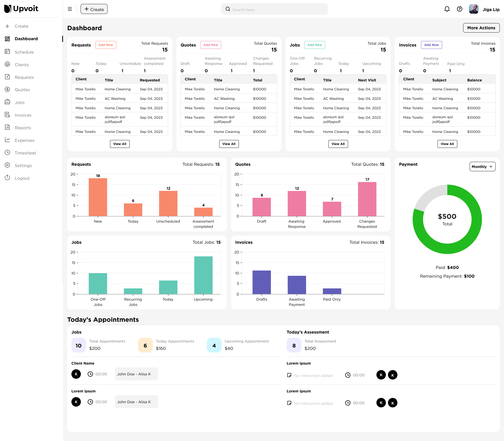Expand the Monthly payment dropdown
Screen dimensions: 504x441
tap(482, 167)
